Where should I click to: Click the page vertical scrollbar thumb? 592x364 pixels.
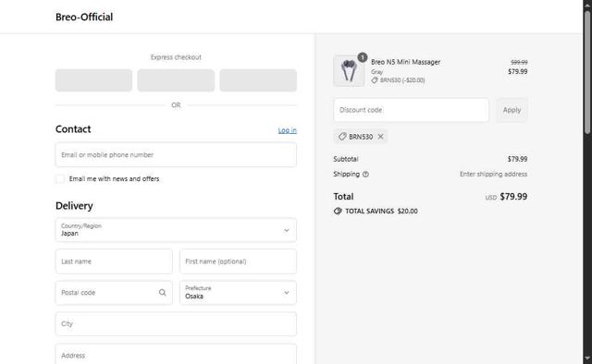click(x=587, y=72)
